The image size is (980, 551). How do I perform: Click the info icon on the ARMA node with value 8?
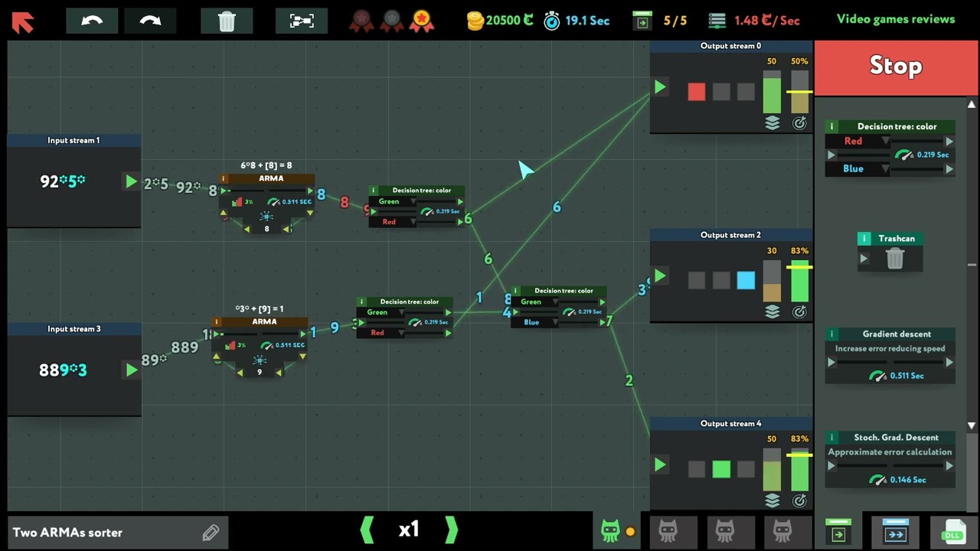[224, 178]
